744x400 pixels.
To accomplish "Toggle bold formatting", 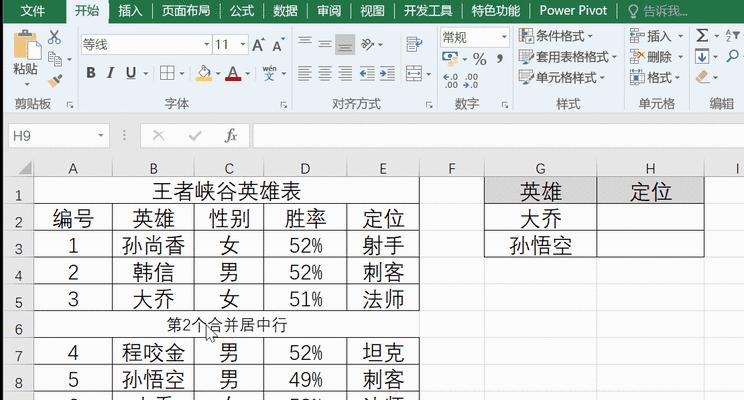I will (91, 73).
